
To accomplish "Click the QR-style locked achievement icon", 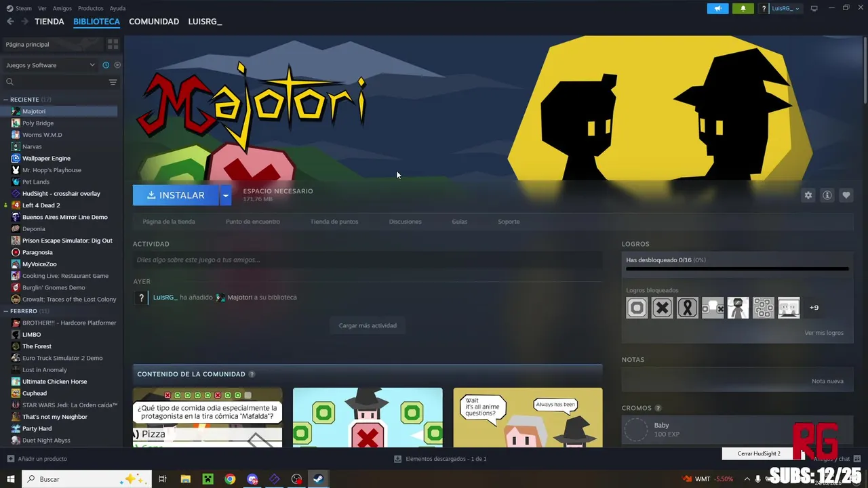I will pos(763,308).
